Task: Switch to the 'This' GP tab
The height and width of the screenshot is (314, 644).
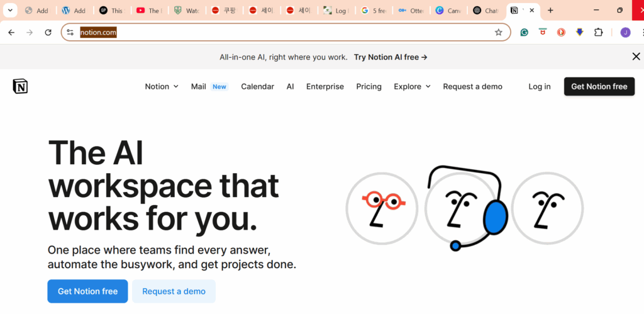Action: click(x=111, y=11)
